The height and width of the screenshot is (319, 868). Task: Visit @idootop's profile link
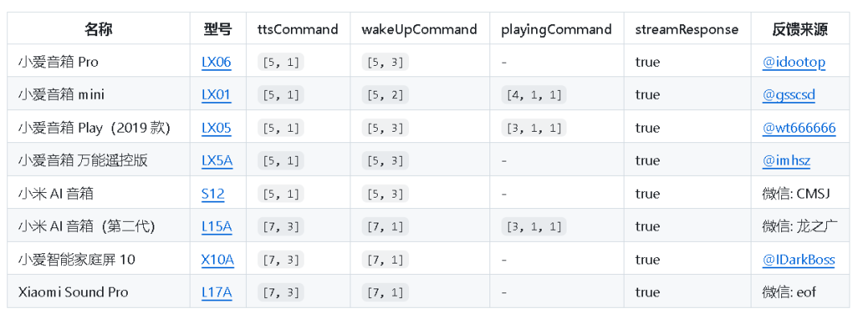794,62
